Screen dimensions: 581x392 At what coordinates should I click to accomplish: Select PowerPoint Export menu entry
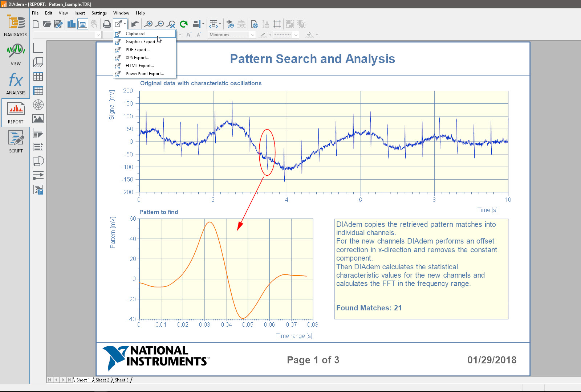point(145,74)
